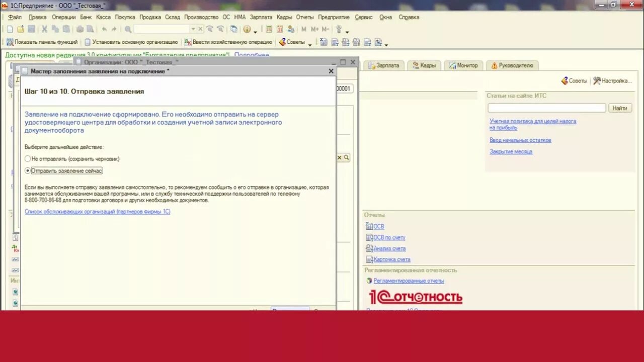Click the 1С-Отчетность logo
The width and height of the screenshot is (644, 362).
[416, 297]
